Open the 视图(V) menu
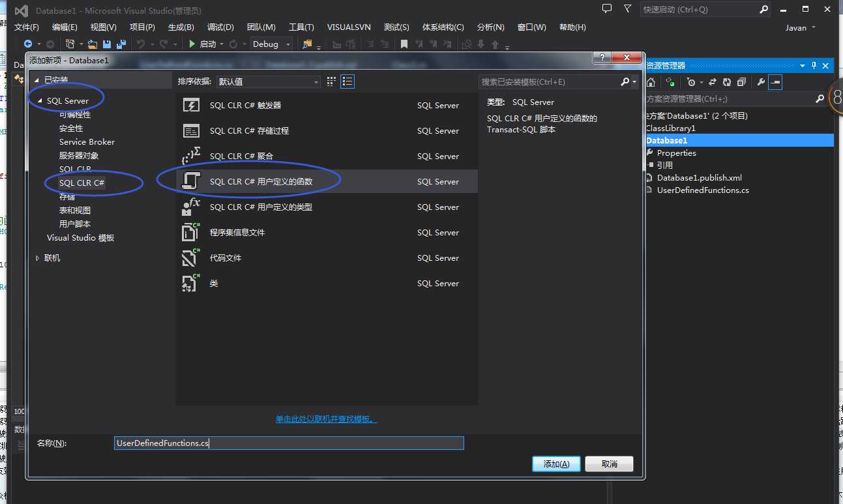This screenshot has width=843, height=504. [x=103, y=27]
